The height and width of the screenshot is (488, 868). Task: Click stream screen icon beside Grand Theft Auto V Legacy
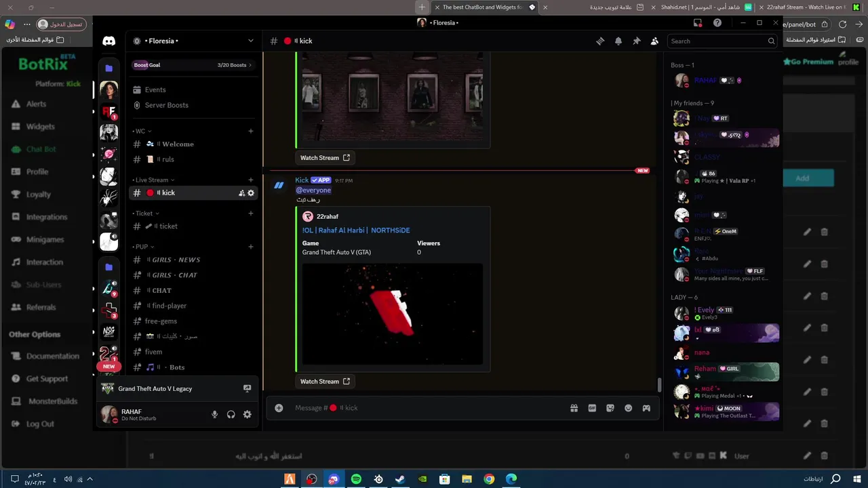[x=247, y=389]
